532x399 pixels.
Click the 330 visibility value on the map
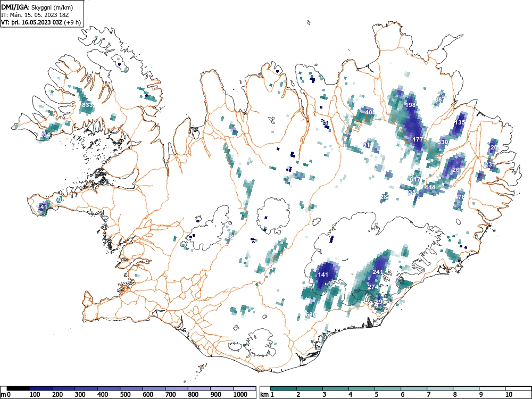443,142
